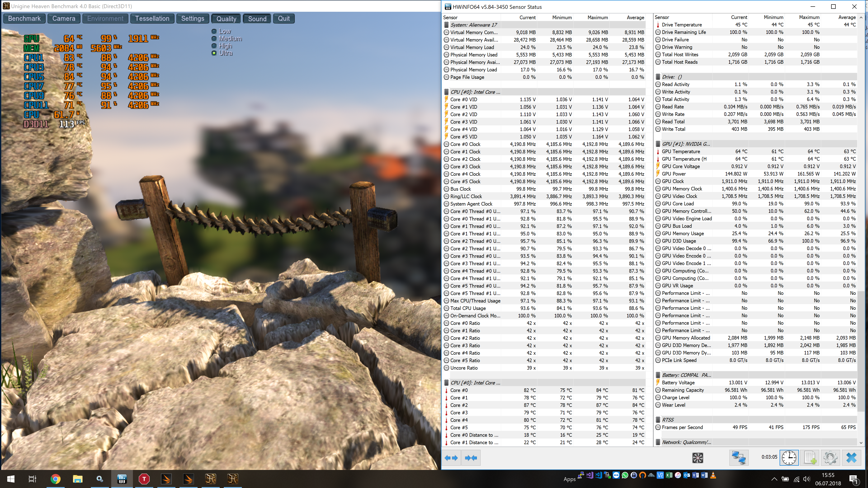
Task: Open TeamViewer from the Apps toolbar
Action: 616,475
